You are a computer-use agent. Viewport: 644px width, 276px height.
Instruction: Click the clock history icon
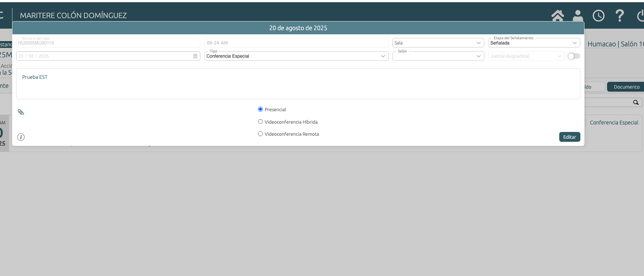(598, 16)
